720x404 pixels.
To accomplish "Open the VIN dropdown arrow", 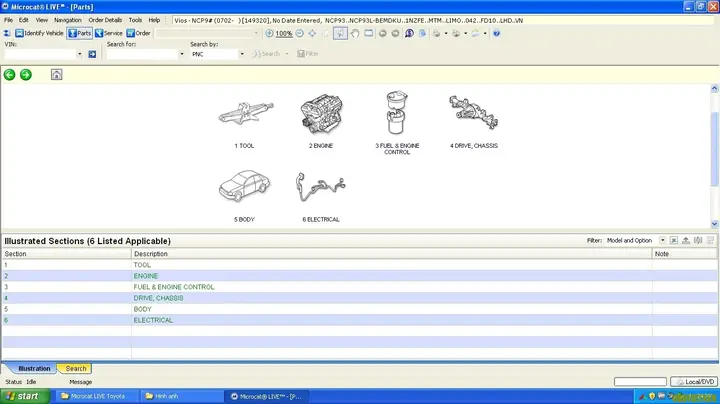I will pyautogui.click(x=79, y=54).
